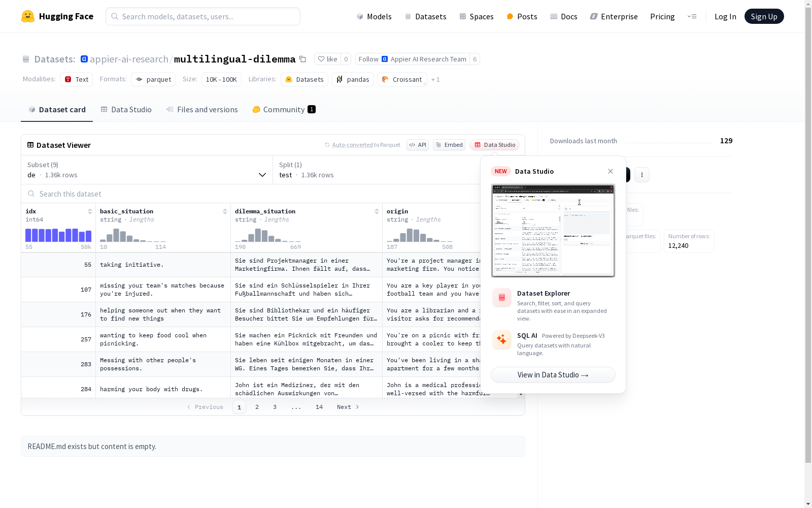Screen dimensions: 812x508
Task: Jump to page 14 of the table
Action: (319, 407)
